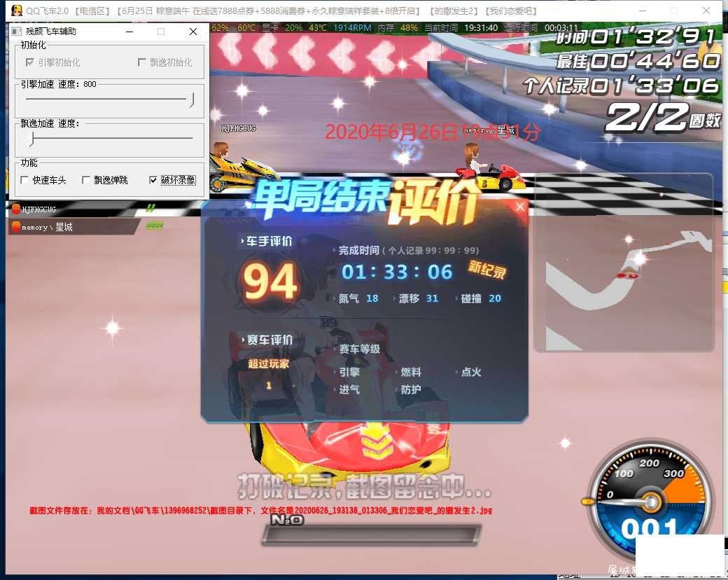Select player HJFHGCUG in ranking list
Viewport: 728px width, 580px height.
74,209
